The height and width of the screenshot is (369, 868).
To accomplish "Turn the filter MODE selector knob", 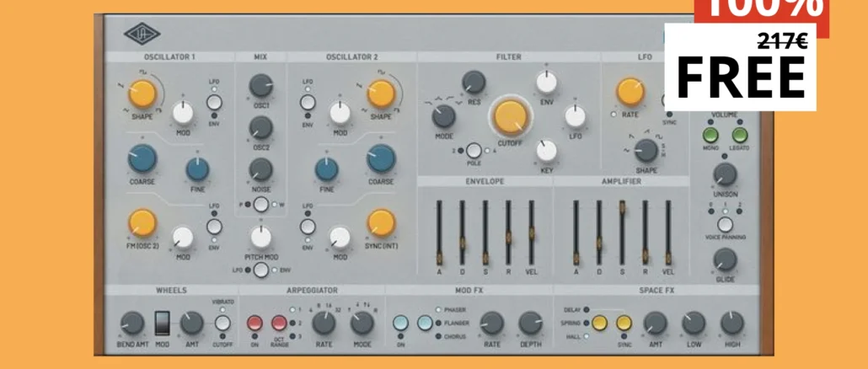I will [x=443, y=116].
